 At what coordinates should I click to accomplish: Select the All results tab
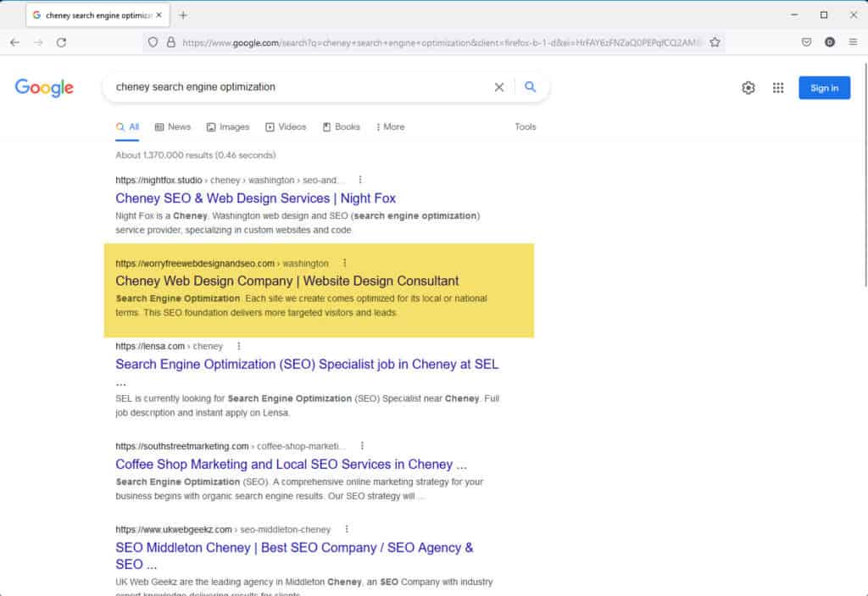pos(127,127)
